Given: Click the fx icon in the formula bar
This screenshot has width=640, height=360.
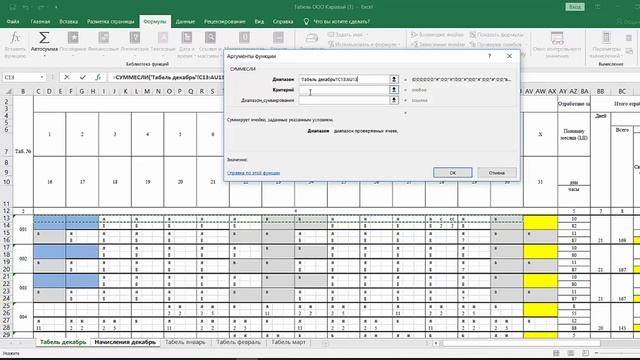Looking at the screenshot, I should [98, 77].
